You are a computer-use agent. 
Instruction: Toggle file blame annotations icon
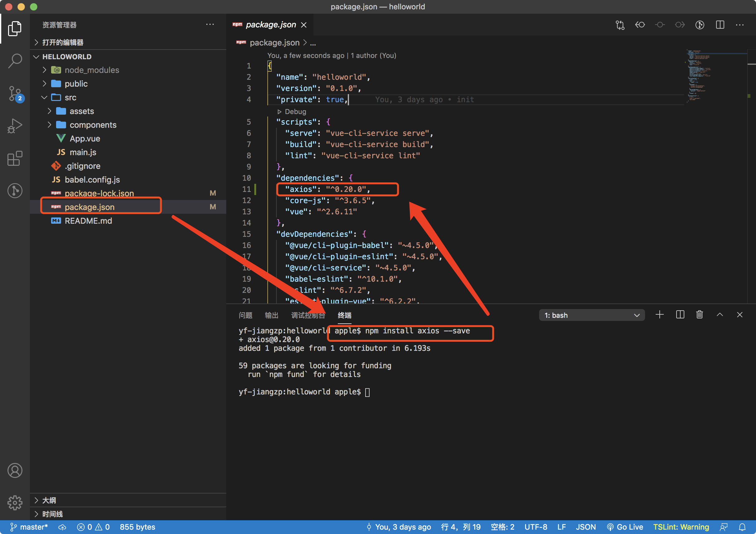tap(700, 25)
